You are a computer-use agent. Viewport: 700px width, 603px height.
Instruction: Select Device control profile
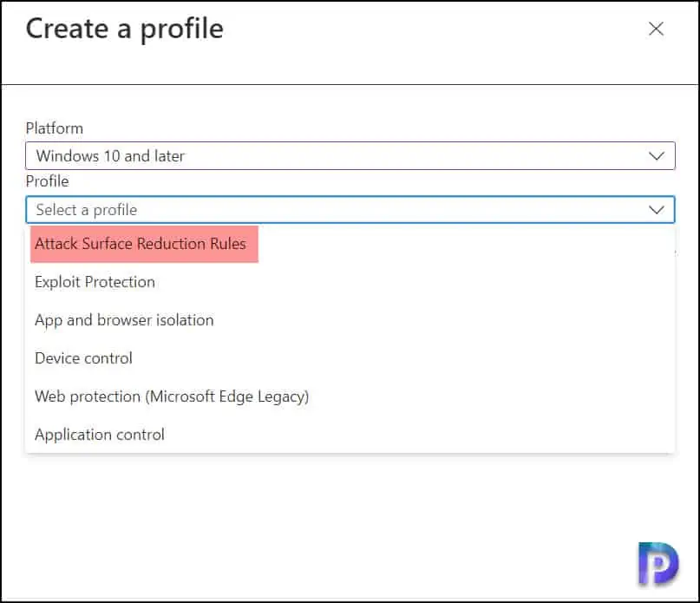[350, 358]
